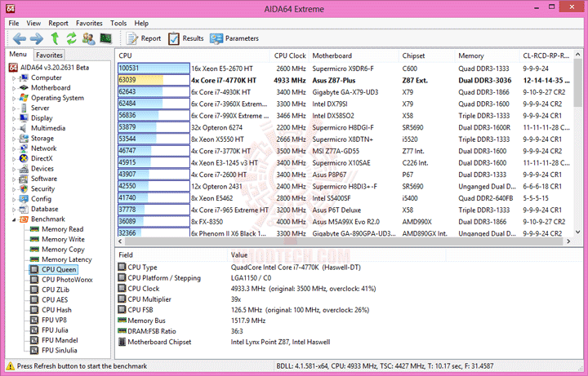Screen dimensions: 588x376
Task: Select the DirectX tree icon
Action: [24, 159]
